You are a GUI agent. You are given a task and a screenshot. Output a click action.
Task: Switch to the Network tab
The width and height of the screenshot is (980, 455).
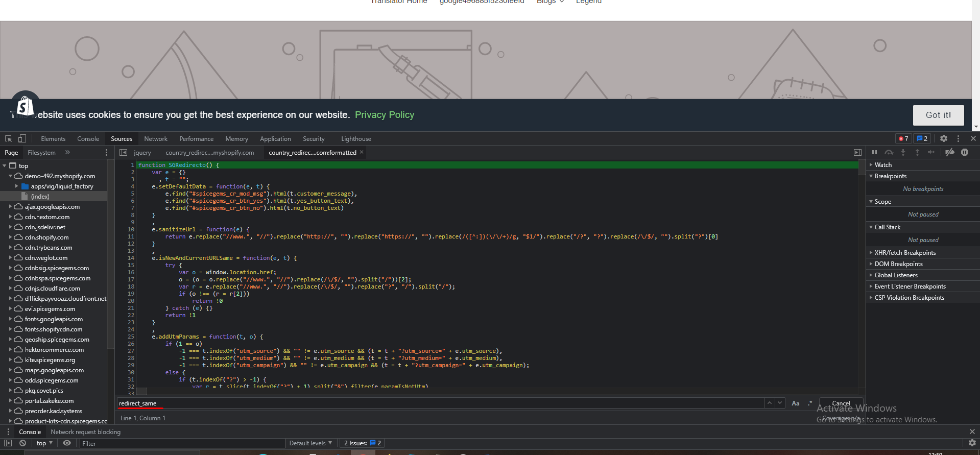(x=156, y=139)
